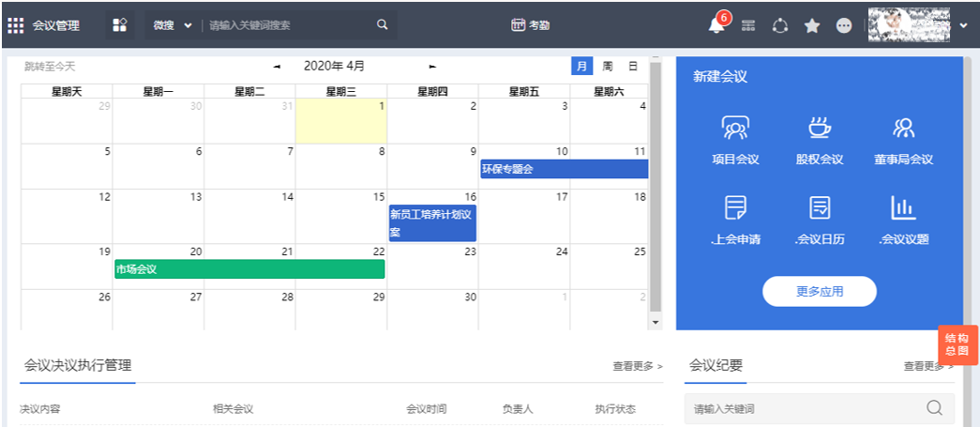The image size is (980, 427).
Task: Click 查看更多 for 会议决议执行管理
Action: point(638,366)
